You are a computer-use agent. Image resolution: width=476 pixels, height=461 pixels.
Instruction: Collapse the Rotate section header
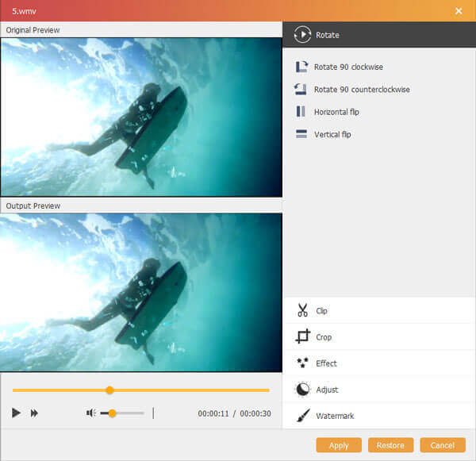point(326,35)
